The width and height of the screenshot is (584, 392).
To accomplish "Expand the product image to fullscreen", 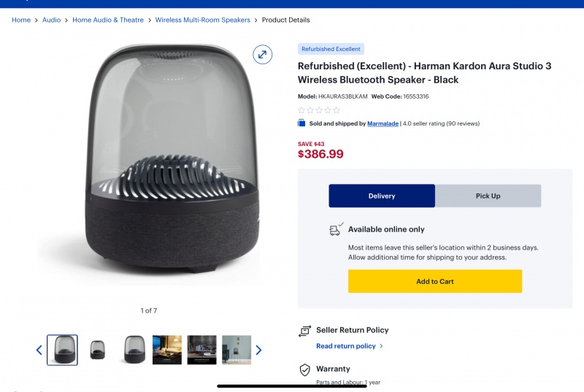I will point(263,54).
